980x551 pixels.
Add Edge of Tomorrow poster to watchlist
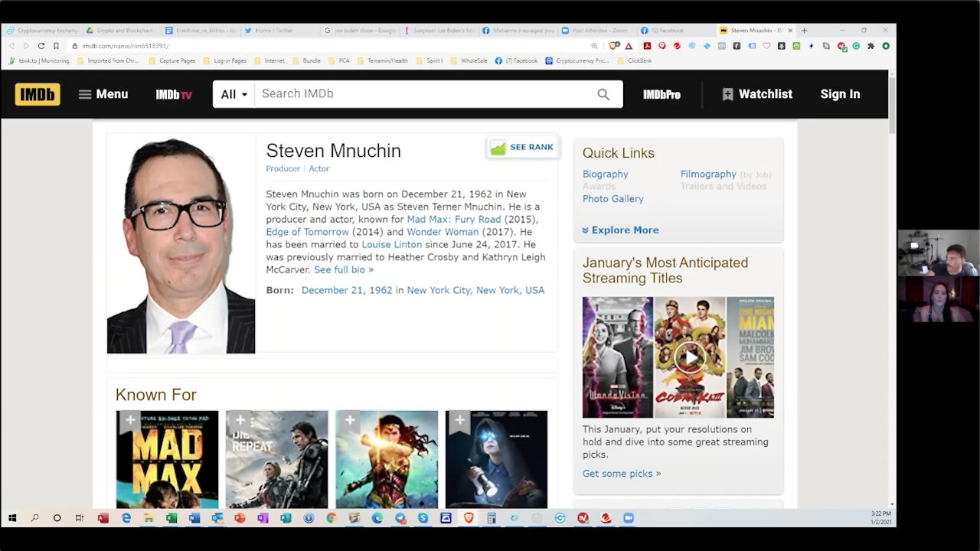240,421
